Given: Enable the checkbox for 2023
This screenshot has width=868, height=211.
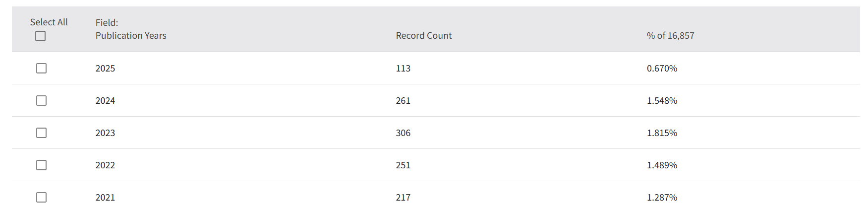Looking at the screenshot, I should (x=42, y=133).
